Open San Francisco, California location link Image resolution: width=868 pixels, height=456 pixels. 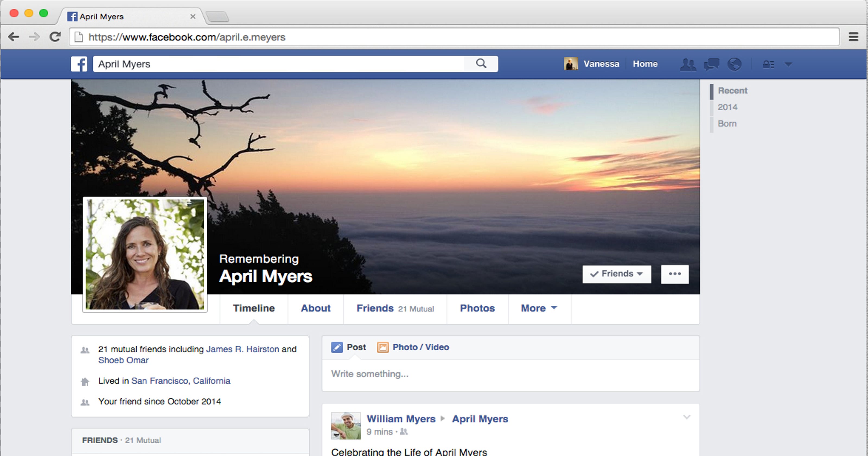[181, 381]
